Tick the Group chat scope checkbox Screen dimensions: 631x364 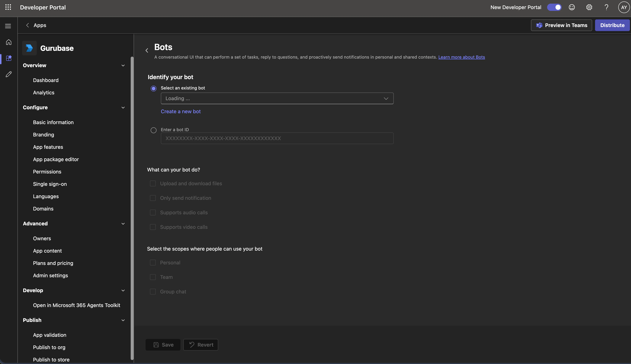153,291
